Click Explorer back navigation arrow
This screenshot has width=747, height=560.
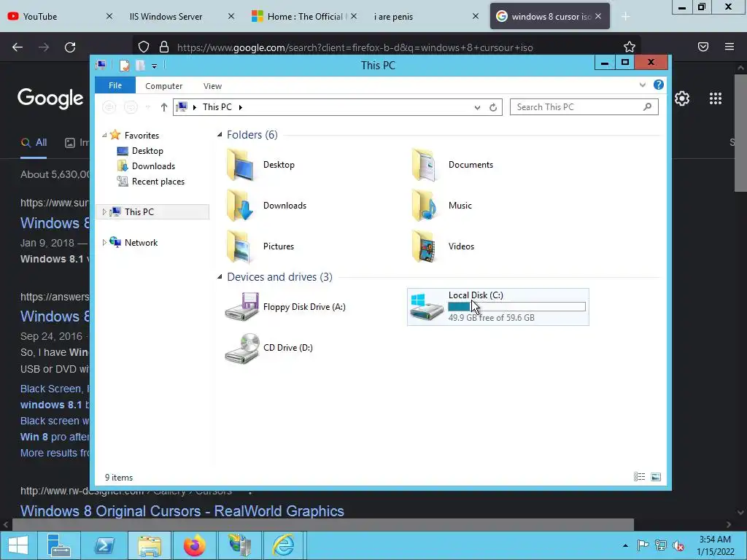pyautogui.click(x=109, y=107)
